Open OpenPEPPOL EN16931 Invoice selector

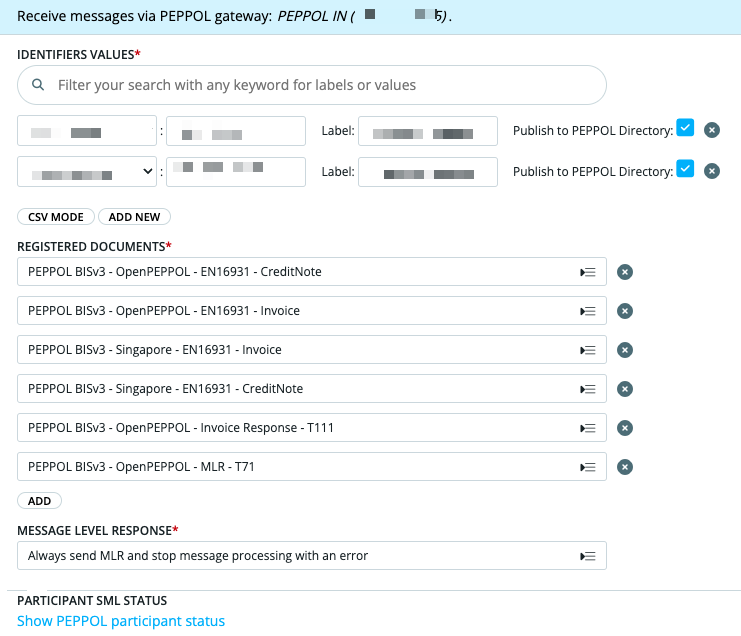click(x=312, y=310)
